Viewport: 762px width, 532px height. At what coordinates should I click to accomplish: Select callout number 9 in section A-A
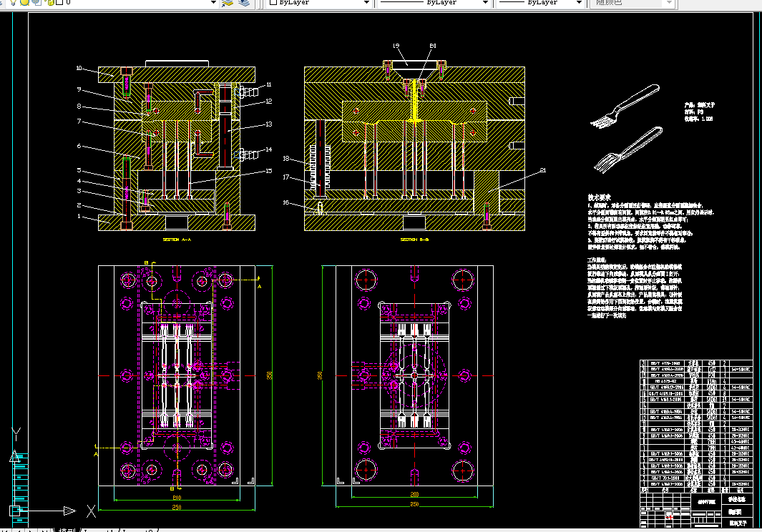(x=79, y=89)
